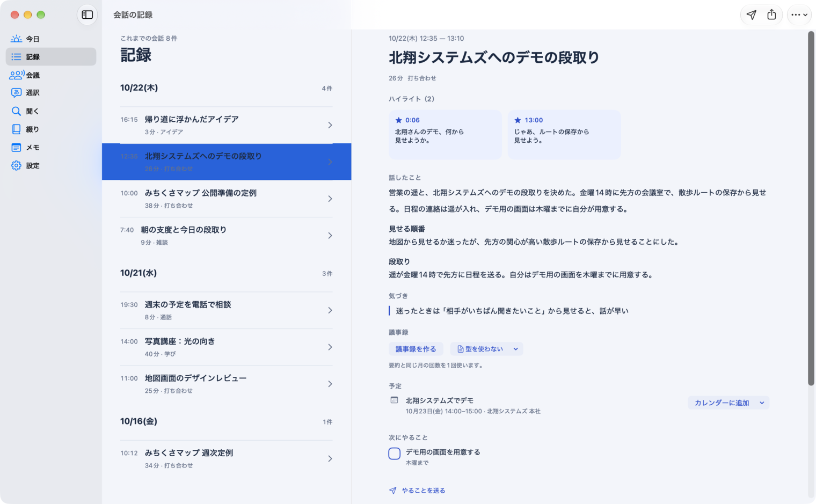Click chevron on みちくさマップ 週次定例 row
Viewport: 816px width, 504px height.
(330, 458)
